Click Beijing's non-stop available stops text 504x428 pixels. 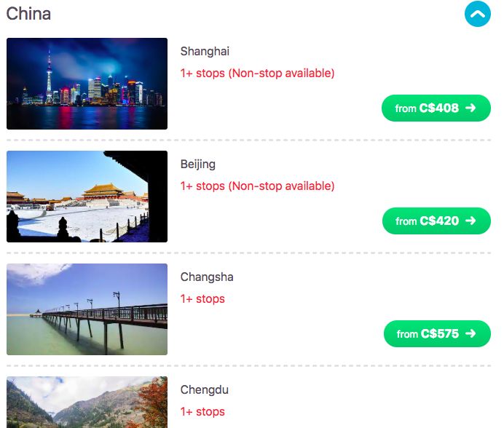pyautogui.click(x=257, y=186)
